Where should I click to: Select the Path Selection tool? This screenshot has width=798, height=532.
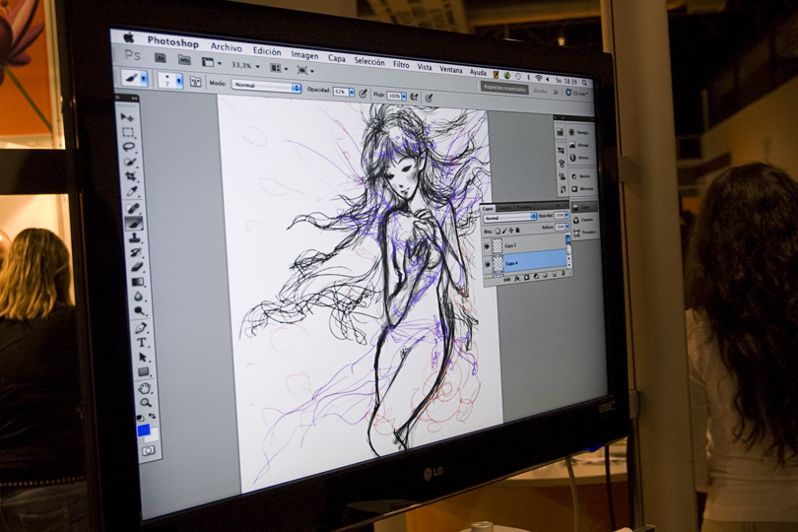coord(144,358)
